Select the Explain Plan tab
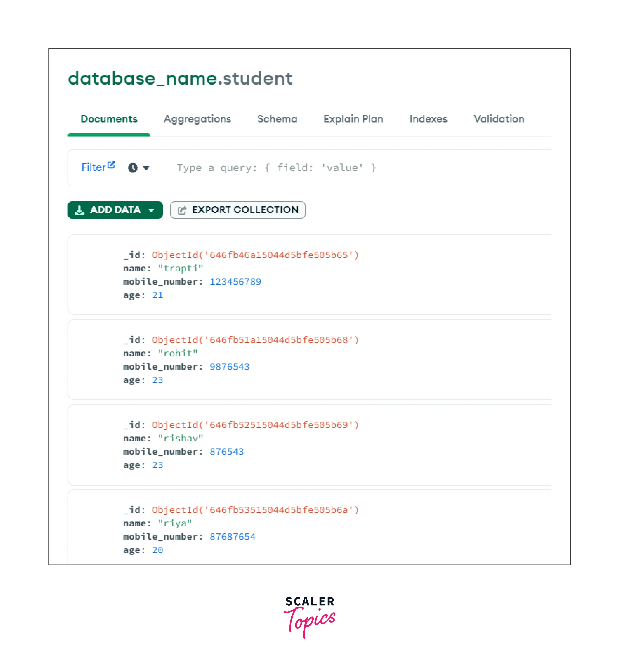 [x=353, y=119]
